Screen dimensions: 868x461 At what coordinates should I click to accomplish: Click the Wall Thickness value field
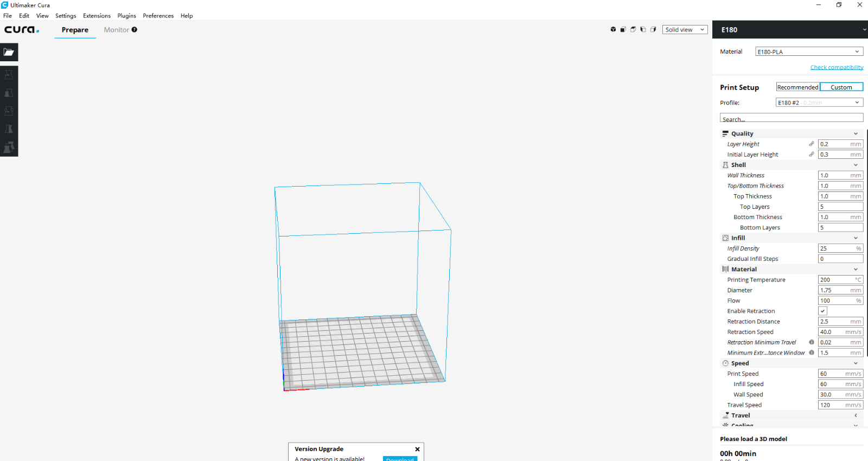[840, 175]
